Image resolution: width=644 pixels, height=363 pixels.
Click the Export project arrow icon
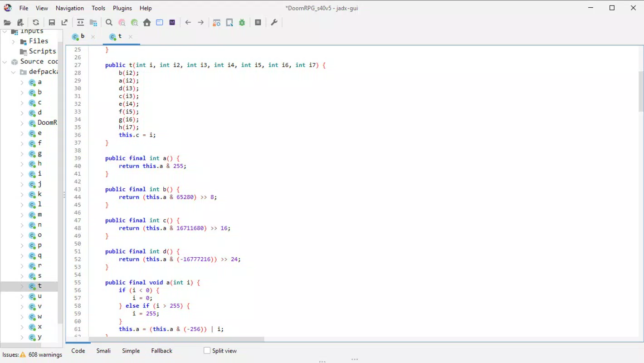(x=64, y=22)
